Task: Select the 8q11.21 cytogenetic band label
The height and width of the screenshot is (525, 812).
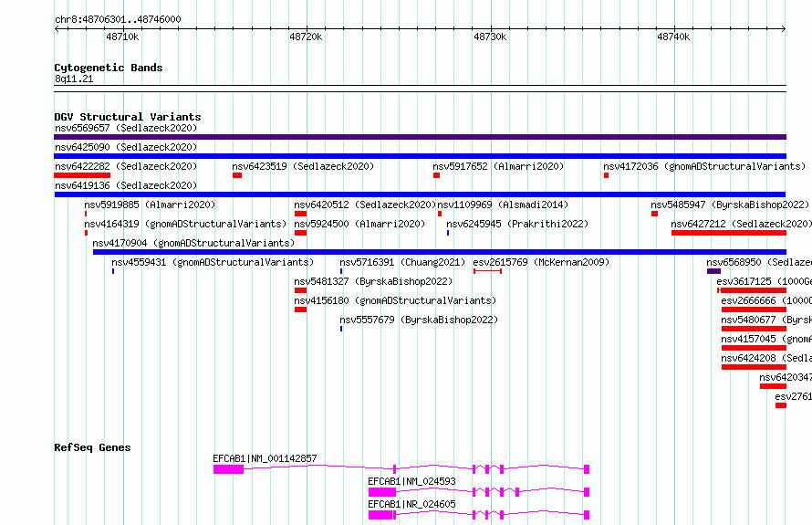Action: (74, 79)
